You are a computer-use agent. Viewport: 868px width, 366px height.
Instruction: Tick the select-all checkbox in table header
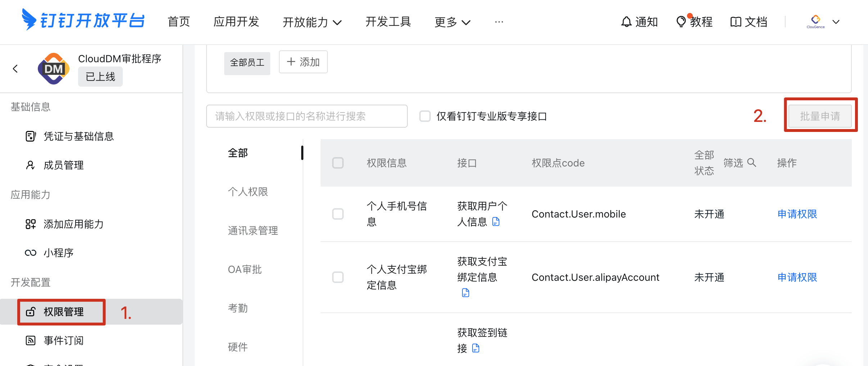click(x=338, y=163)
